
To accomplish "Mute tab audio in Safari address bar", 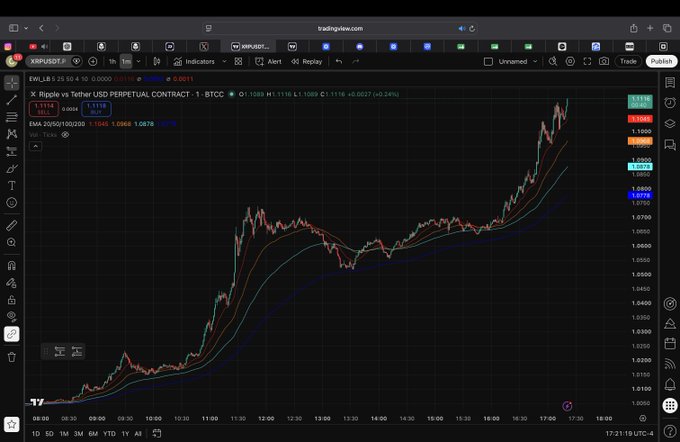I will click(x=461, y=29).
